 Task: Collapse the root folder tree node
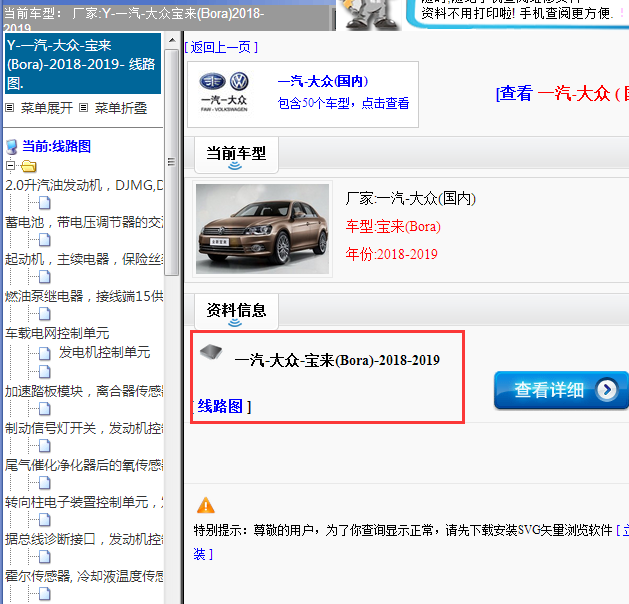[x=10, y=165]
